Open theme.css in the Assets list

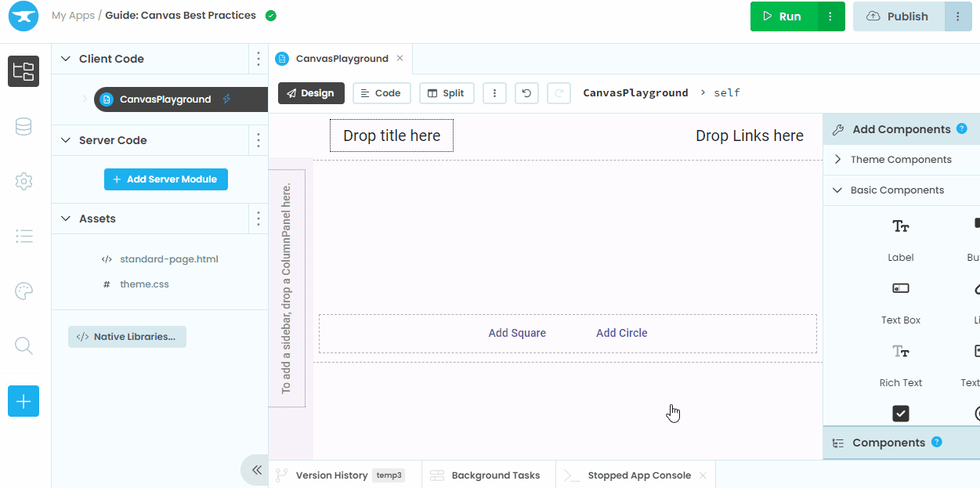[144, 284]
